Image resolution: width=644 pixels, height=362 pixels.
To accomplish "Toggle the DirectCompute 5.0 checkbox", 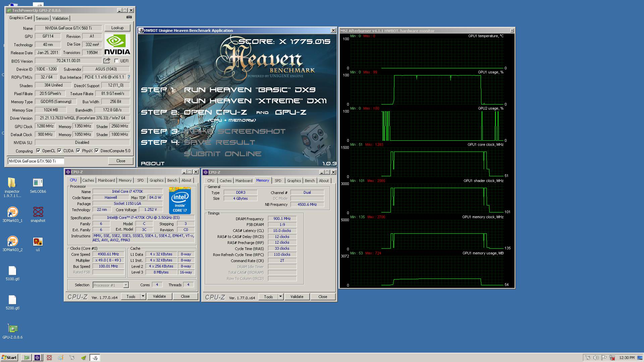I will point(97,151).
